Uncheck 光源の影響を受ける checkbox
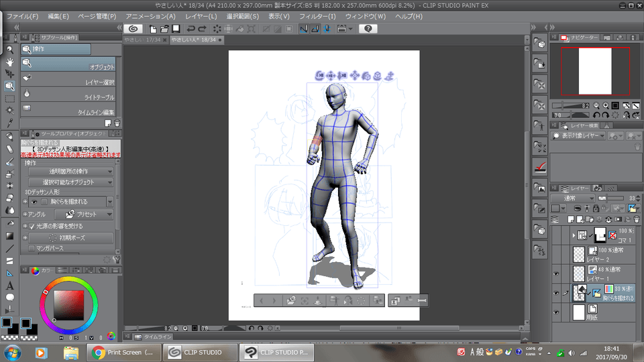644x362 pixels. click(x=32, y=227)
